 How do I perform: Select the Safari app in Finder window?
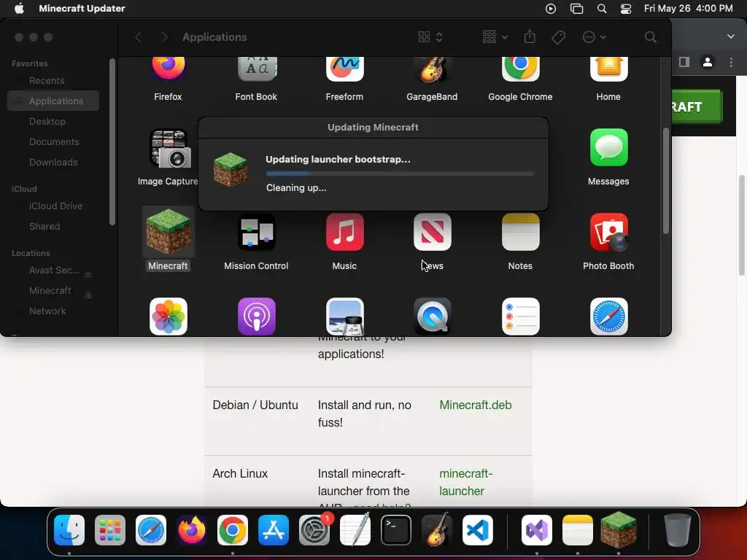coord(608,316)
